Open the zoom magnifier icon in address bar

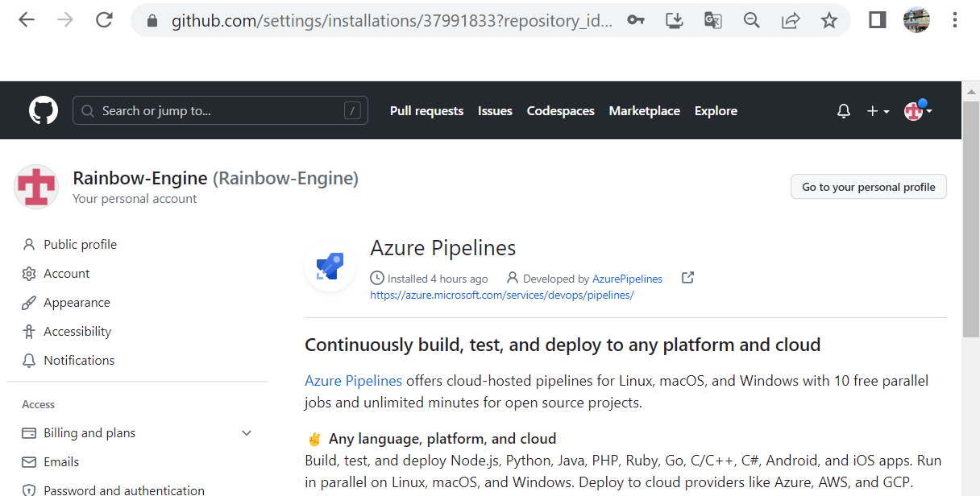click(x=752, y=20)
